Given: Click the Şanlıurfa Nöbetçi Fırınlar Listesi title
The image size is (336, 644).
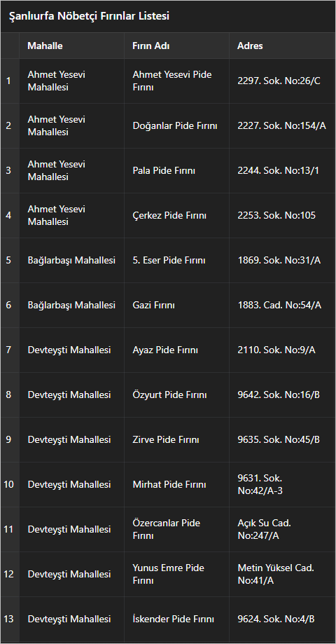Looking at the screenshot, I should click(x=89, y=16).
